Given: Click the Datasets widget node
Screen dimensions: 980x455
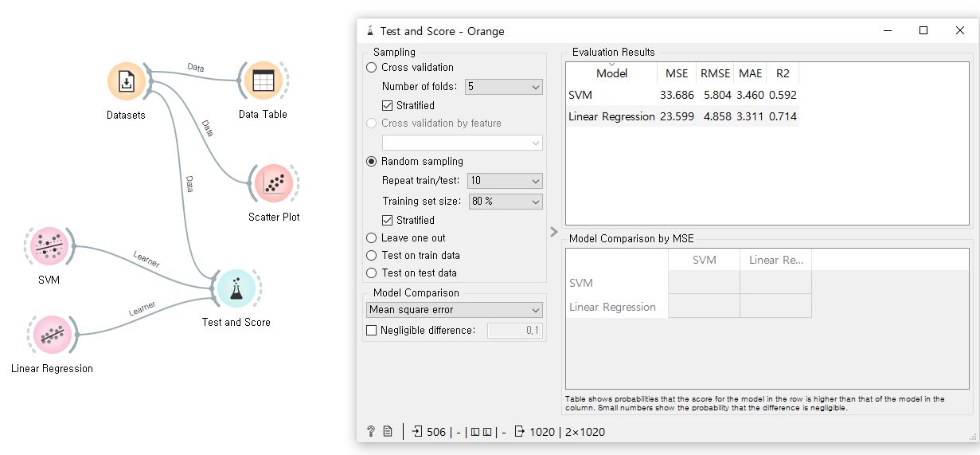Looking at the screenshot, I should pos(127,81).
